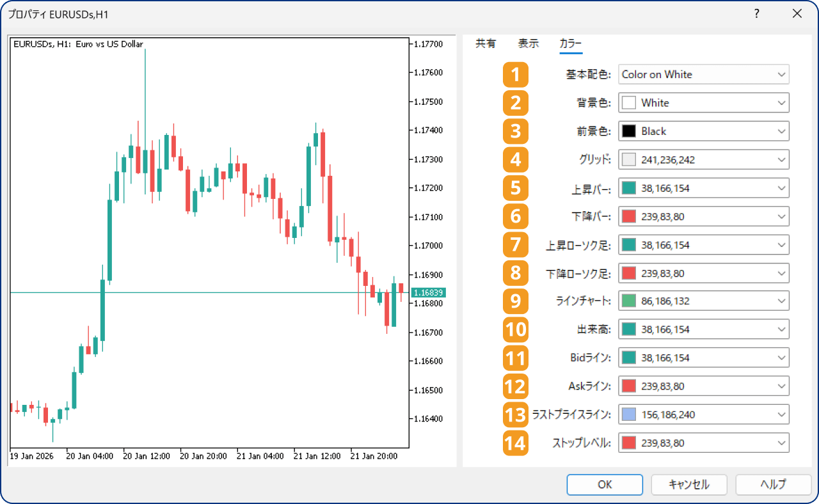Switch to the 表示 tab

(529, 44)
